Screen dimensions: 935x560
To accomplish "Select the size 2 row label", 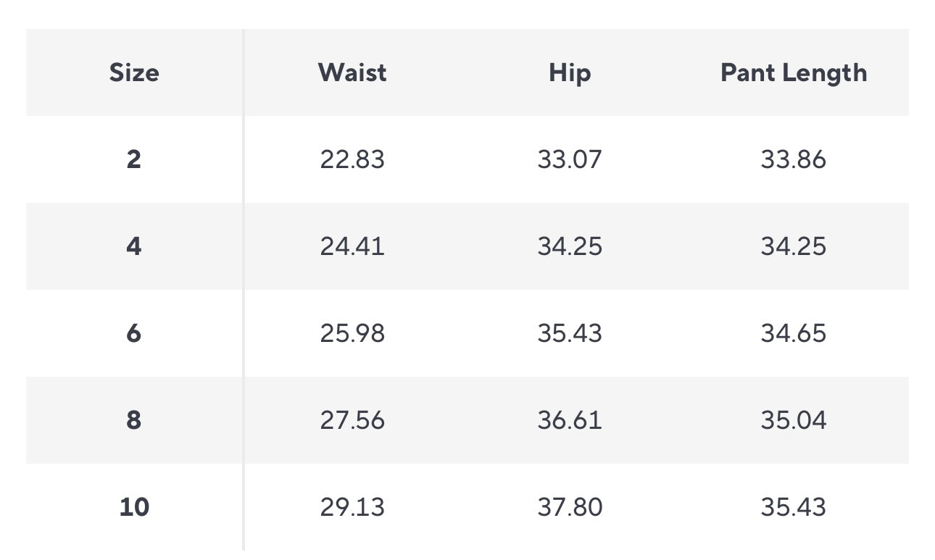I will click(x=134, y=159).
